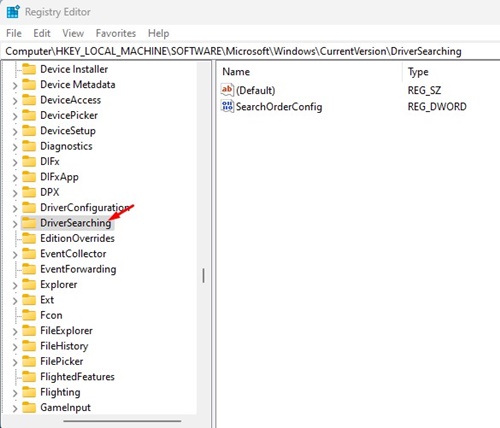Click the EditionOverrides folder icon

pyautogui.click(x=29, y=238)
